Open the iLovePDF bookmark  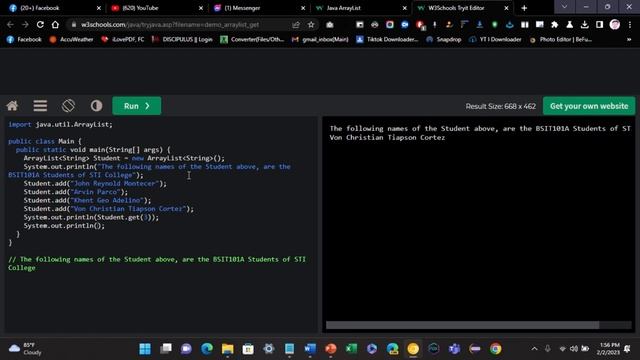[x=122, y=40]
